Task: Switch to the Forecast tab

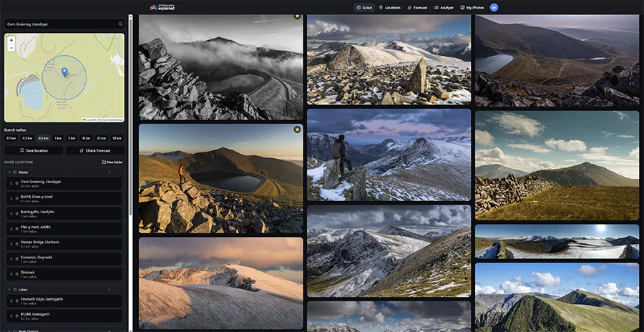Action: click(x=417, y=7)
